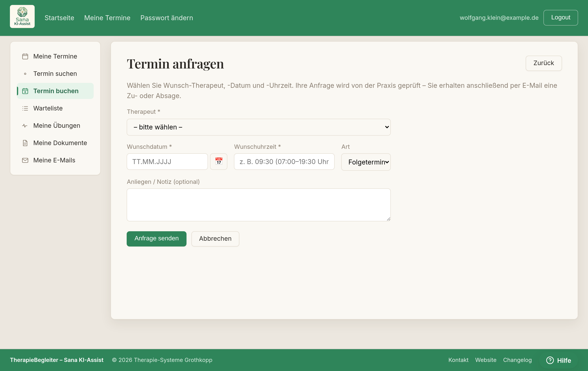
Task: Grab the textarea resize handle
Action: (388, 219)
